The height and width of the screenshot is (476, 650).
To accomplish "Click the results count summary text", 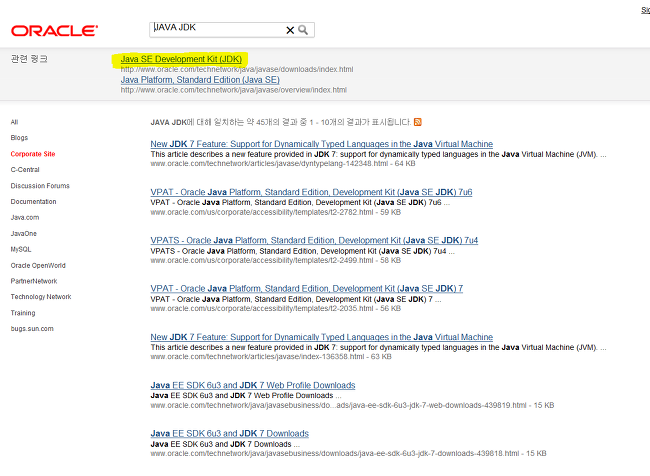I will [281, 122].
